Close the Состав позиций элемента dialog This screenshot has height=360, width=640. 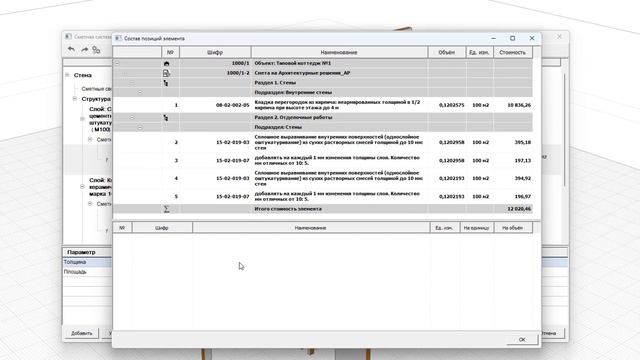[532, 38]
